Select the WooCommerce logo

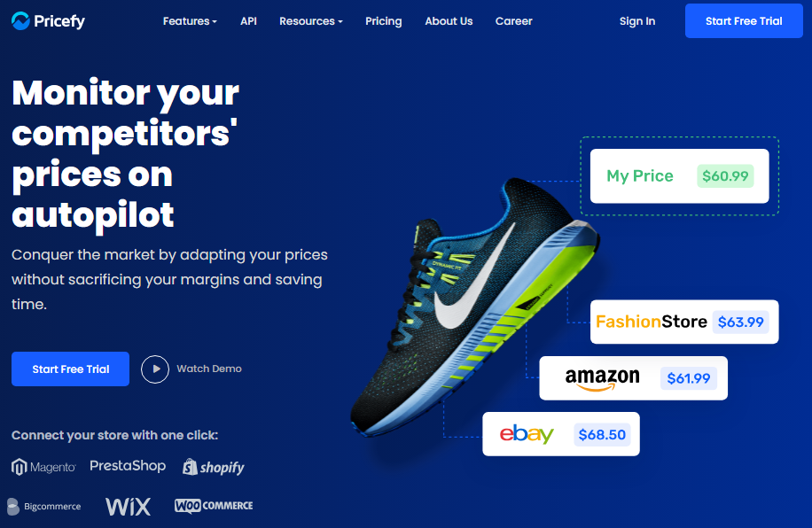point(214,505)
